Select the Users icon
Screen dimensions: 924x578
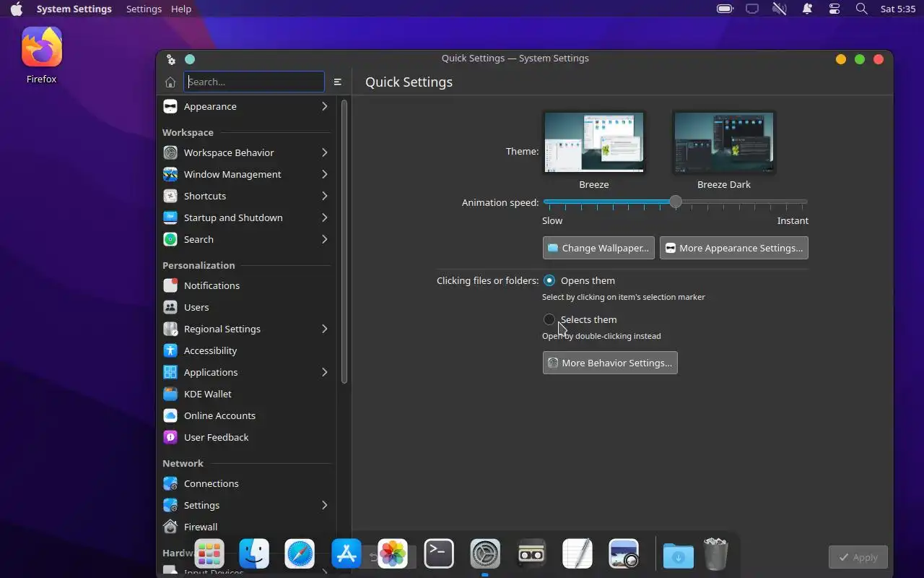tap(170, 307)
